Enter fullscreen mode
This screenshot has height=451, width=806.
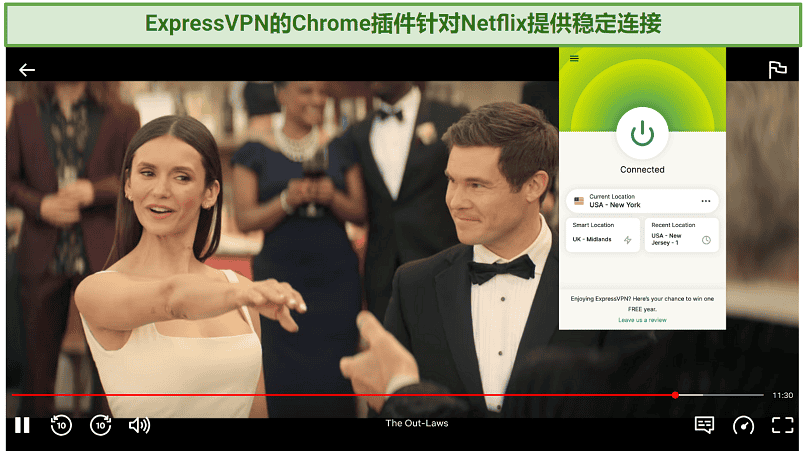[x=782, y=425]
